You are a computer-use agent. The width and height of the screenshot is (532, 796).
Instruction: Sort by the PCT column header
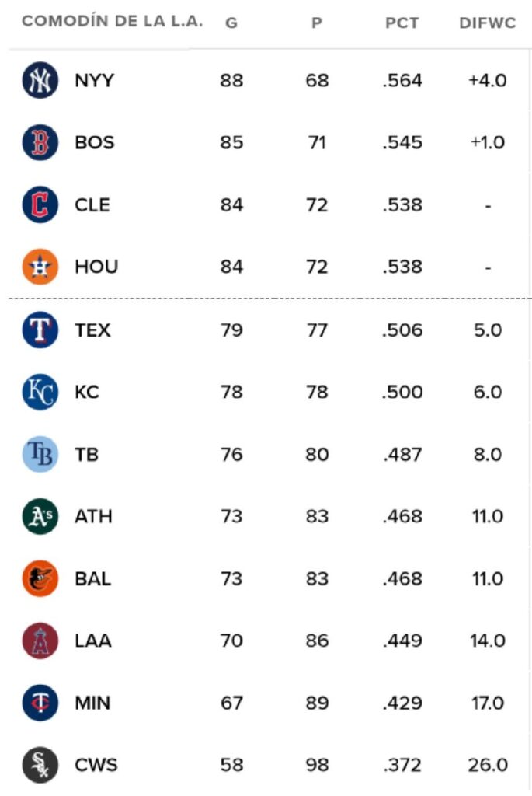point(402,23)
